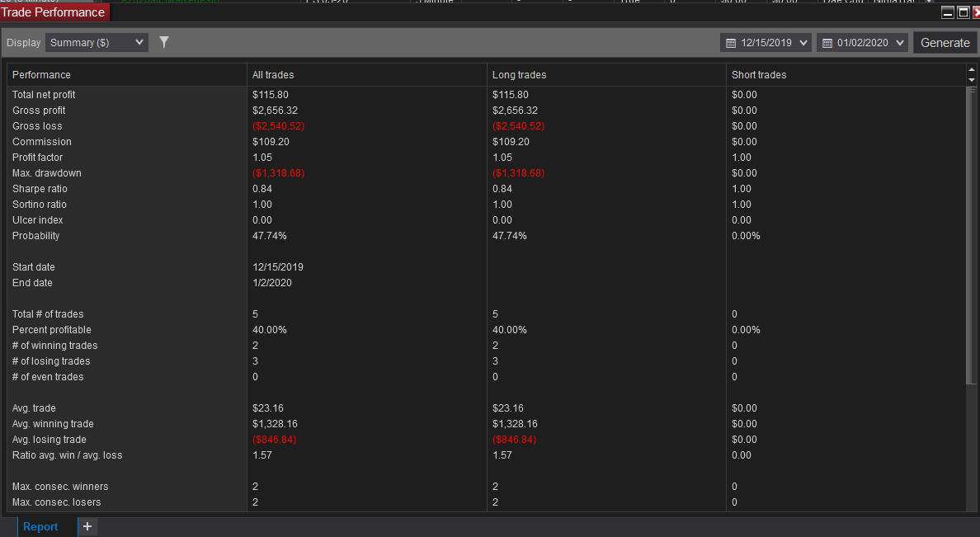The image size is (980, 537).
Task: Click All trades percent profitable 40.00%
Action: point(270,329)
